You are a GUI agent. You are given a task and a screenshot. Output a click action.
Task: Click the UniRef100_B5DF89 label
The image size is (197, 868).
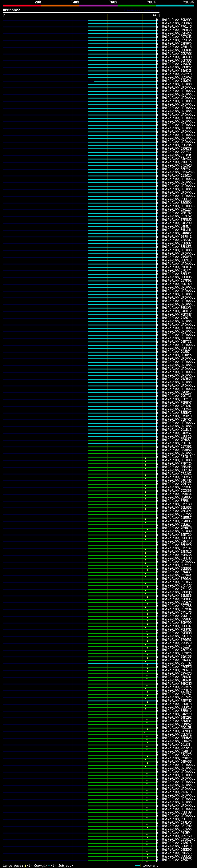tap(176, 812)
